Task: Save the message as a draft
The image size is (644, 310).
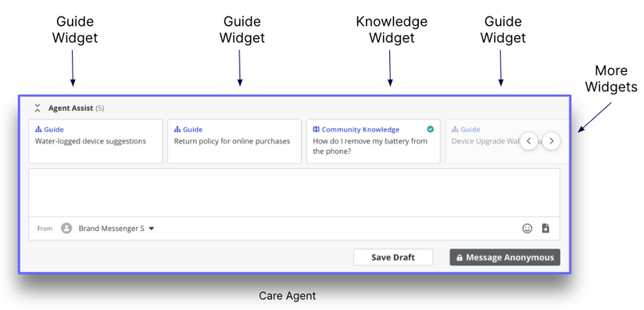Action: pyautogui.click(x=393, y=258)
